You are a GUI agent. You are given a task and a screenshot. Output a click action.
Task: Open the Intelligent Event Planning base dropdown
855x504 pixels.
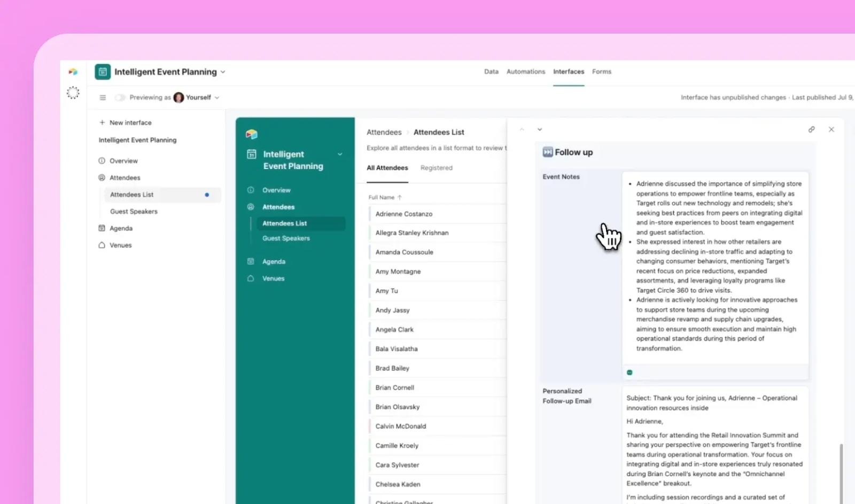[223, 72]
